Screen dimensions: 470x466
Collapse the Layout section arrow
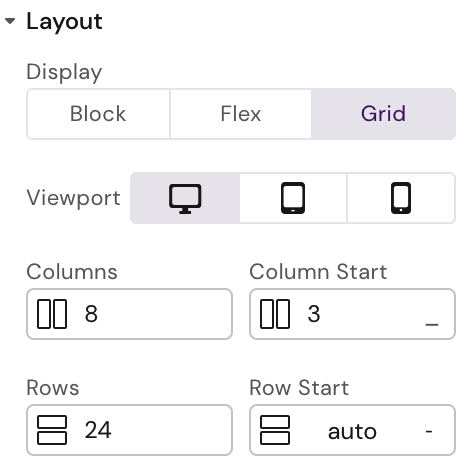(10, 21)
